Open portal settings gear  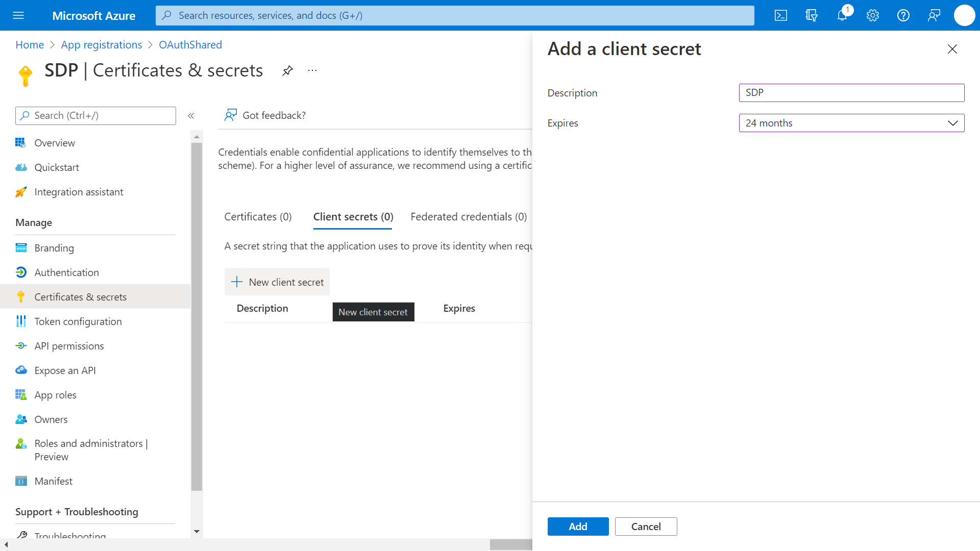873,15
